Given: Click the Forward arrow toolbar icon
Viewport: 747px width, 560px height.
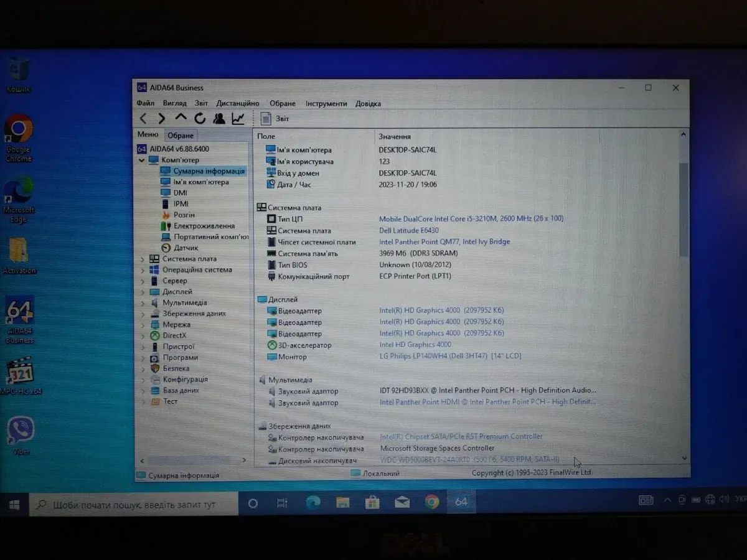Looking at the screenshot, I should click(x=162, y=118).
